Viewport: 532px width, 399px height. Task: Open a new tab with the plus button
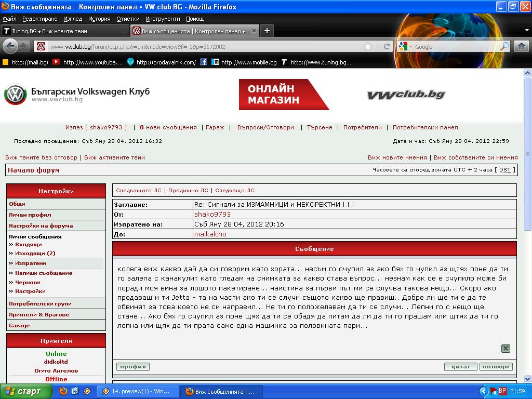point(267,31)
